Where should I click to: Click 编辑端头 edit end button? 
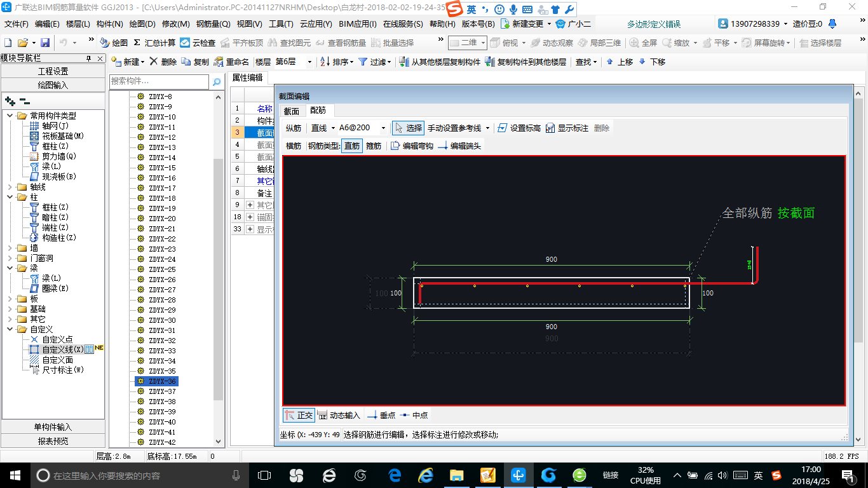pyautogui.click(x=459, y=146)
